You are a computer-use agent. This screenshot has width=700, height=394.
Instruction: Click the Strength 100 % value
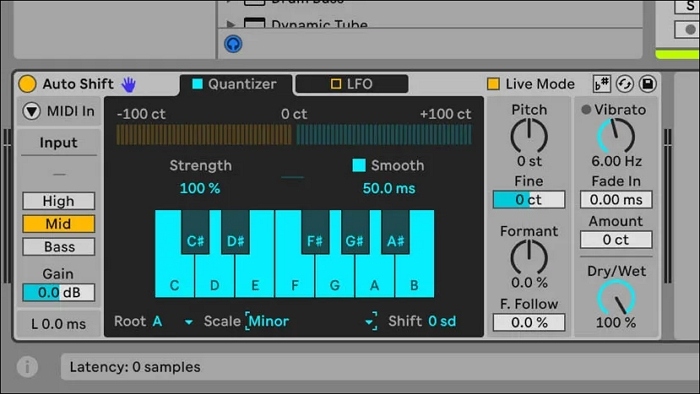coord(200,188)
